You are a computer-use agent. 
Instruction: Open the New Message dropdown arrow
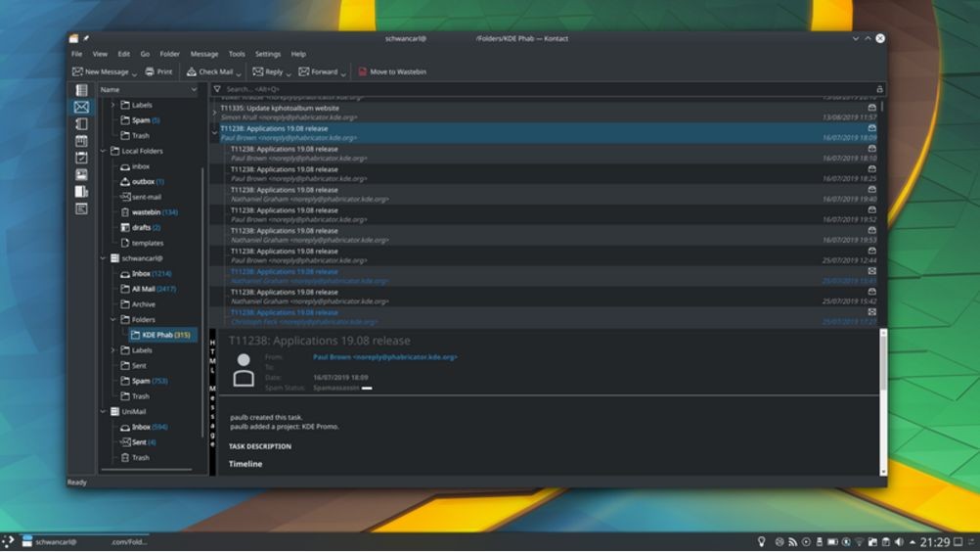click(134, 74)
